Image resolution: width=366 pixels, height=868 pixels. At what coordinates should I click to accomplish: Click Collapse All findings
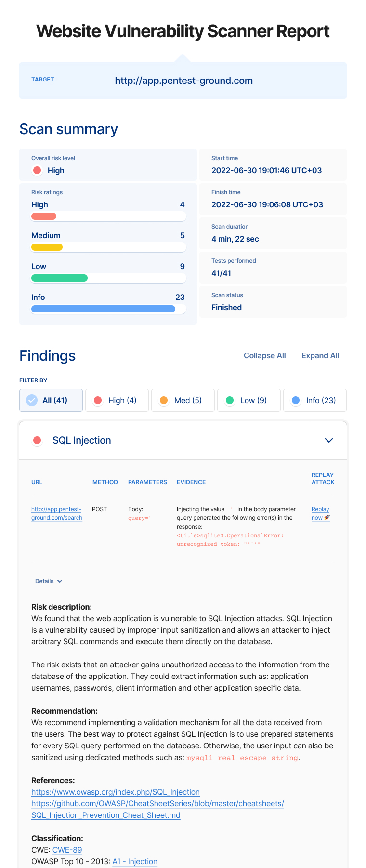point(265,355)
